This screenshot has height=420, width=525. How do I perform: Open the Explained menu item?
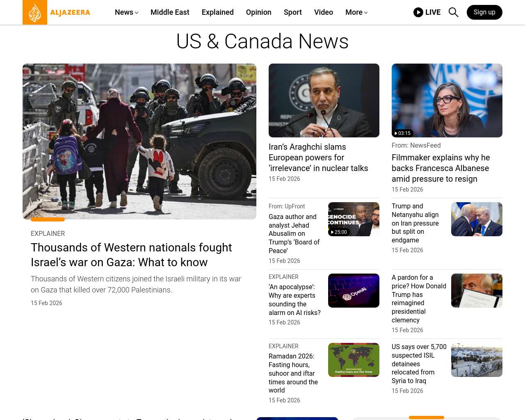point(217,12)
